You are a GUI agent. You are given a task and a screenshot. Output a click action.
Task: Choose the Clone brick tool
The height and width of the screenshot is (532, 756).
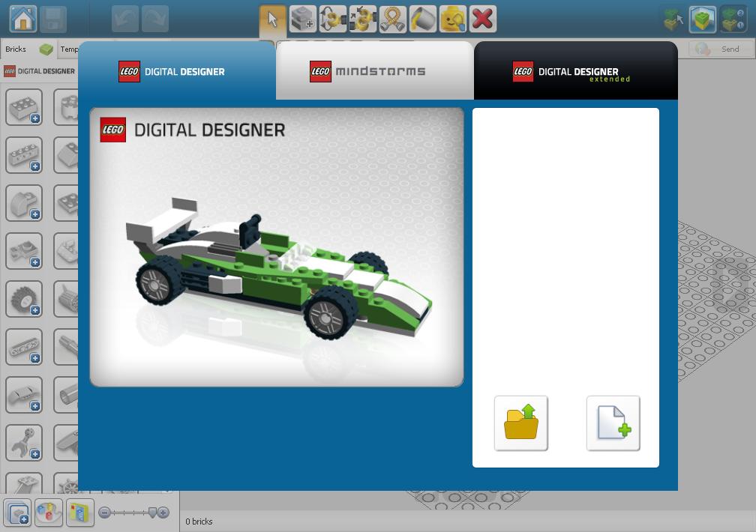pos(302,19)
